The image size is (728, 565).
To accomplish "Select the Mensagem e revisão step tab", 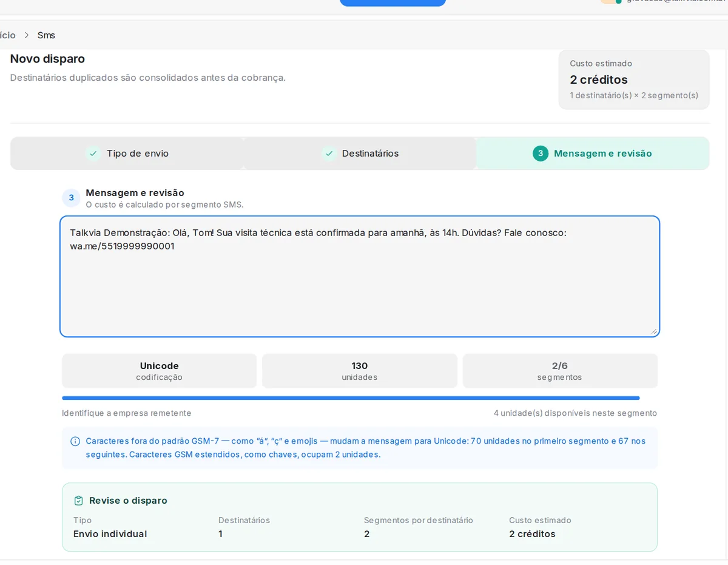I will (x=593, y=154).
